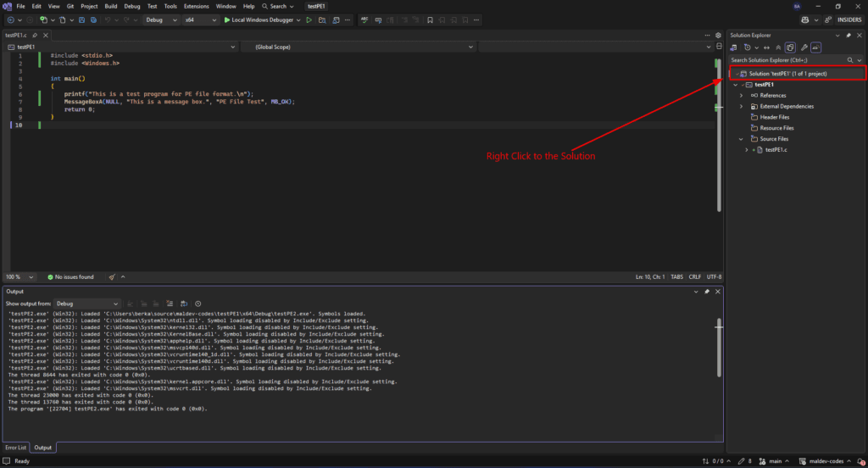This screenshot has height=468, width=868.
Task: Switch to the Error List tab
Action: click(x=15, y=448)
